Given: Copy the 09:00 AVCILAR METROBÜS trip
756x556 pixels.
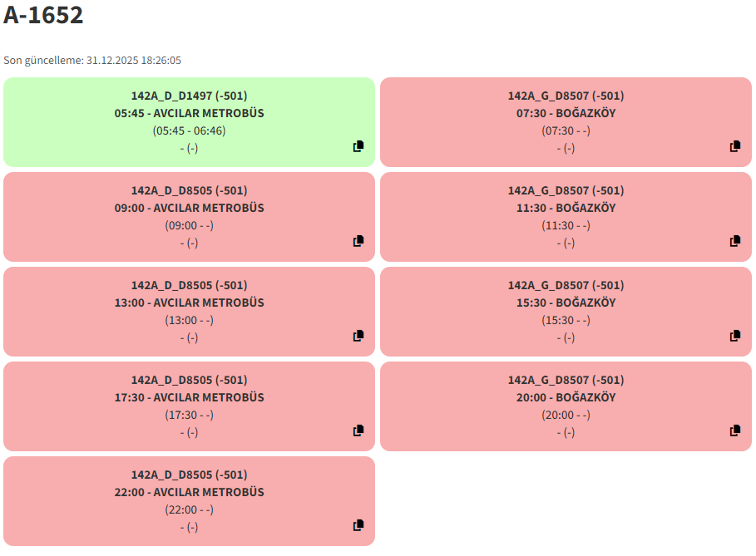Looking at the screenshot, I should pos(358,241).
